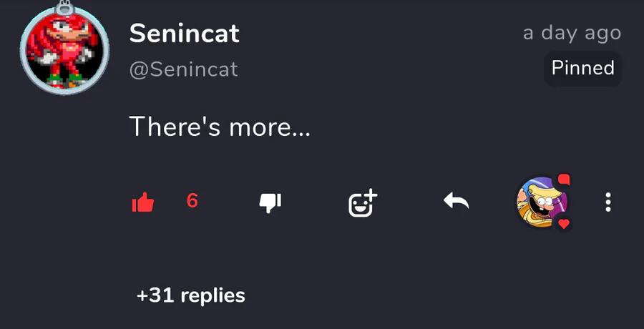The image size is (644, 329).
Task: Click the red heart badge on creator avatar
Action: pos(564,224)
